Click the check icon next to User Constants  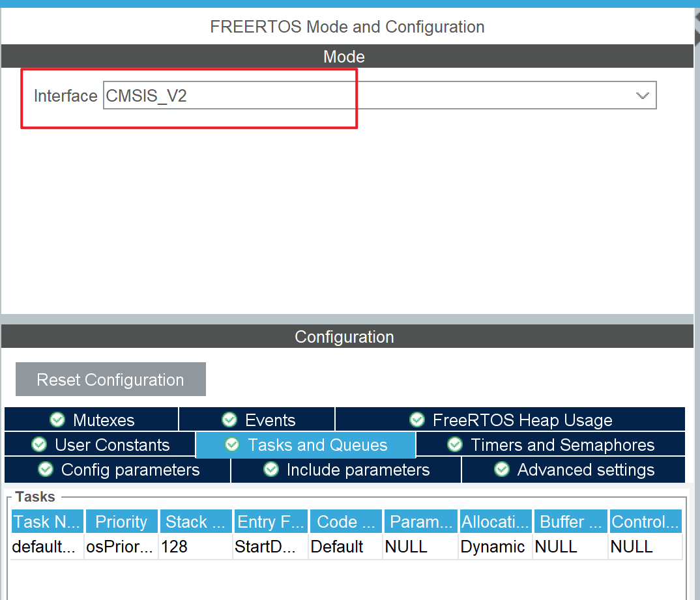tap(39, 444)
